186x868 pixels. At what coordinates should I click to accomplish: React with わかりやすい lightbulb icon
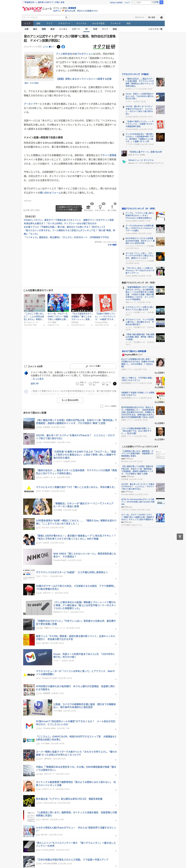100,207
